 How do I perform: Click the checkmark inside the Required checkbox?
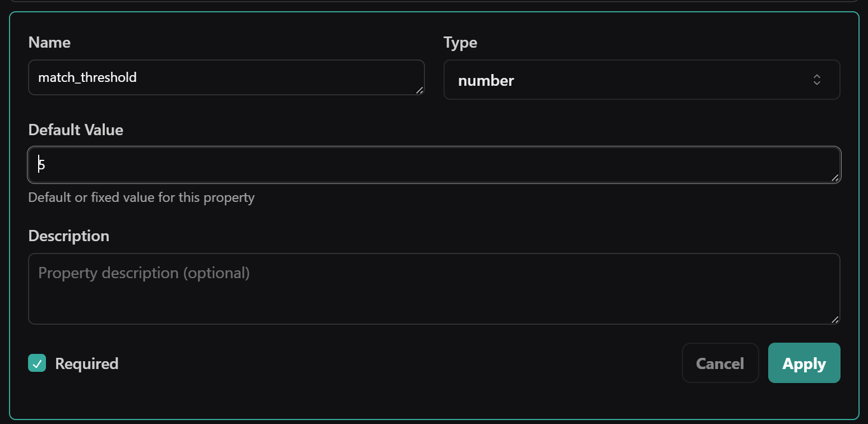click(x=36, y=363)
